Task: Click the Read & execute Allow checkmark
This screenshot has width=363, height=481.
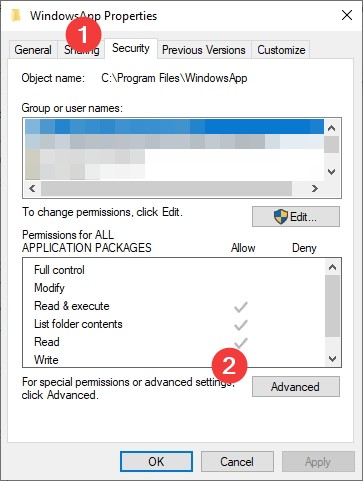Action: pos(241,307)
